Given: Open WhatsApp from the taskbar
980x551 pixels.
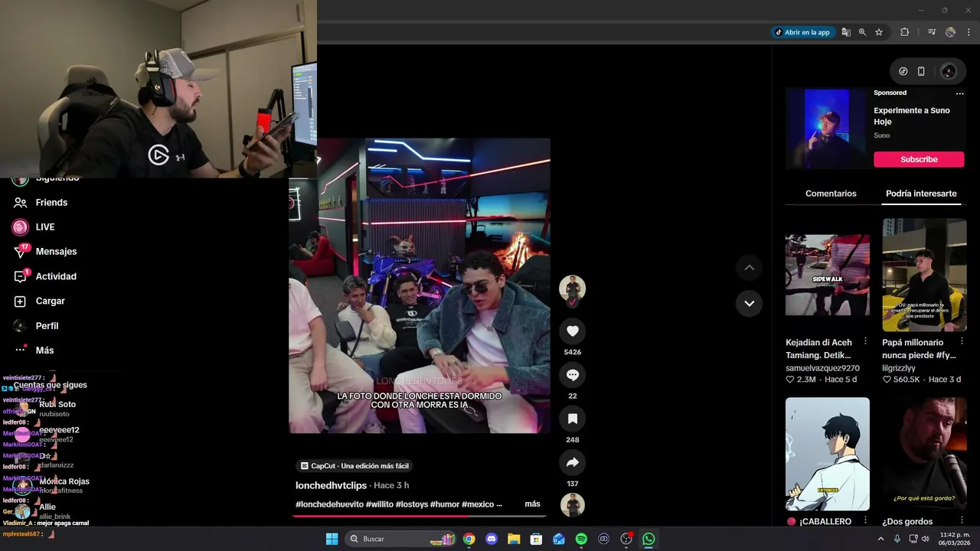Looking at the screenshot, I should [648, 539].
